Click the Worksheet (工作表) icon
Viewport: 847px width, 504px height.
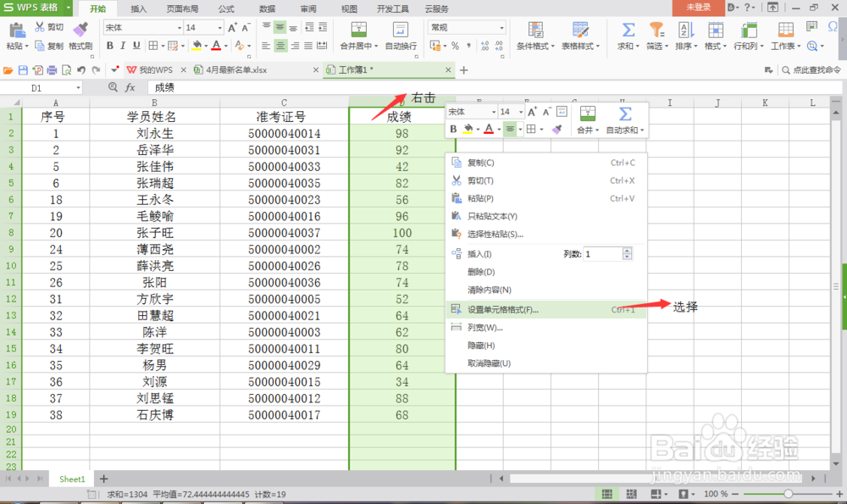pyautogui.click(x=785, y=30)
